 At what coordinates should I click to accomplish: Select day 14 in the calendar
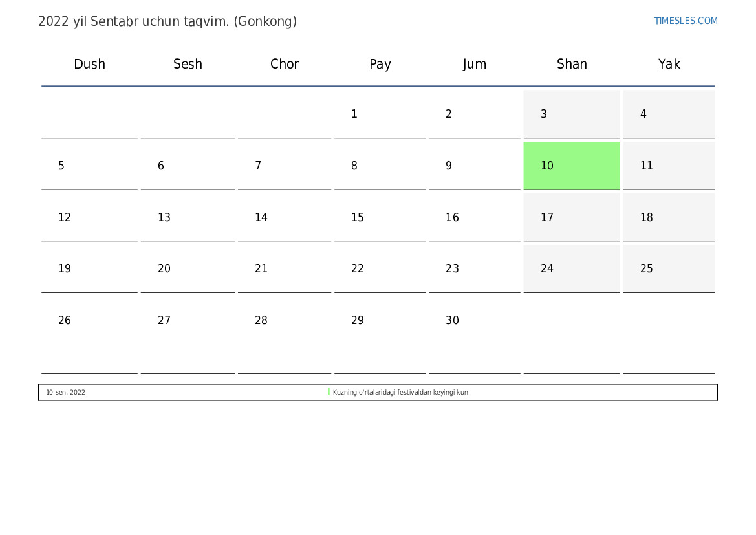[x=285, y=217]
